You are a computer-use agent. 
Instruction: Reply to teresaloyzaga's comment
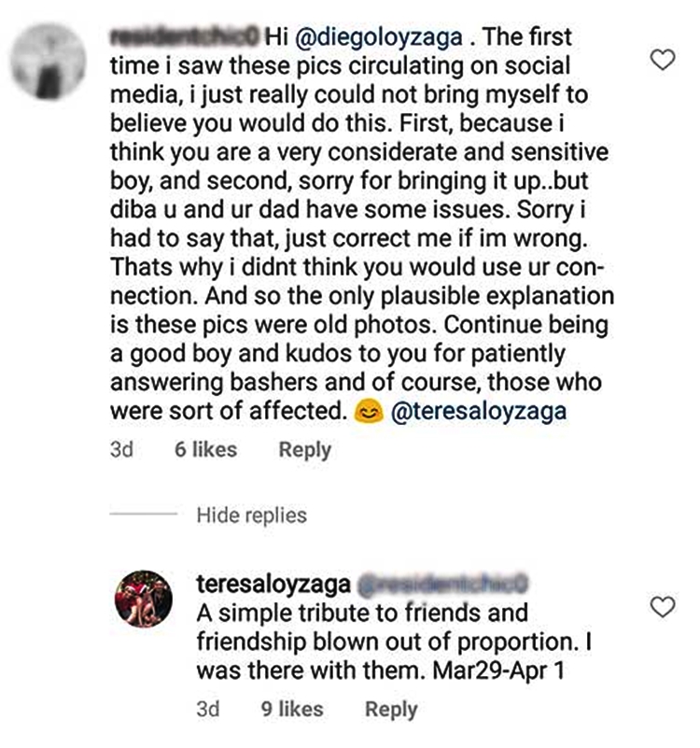click(391, 711)
